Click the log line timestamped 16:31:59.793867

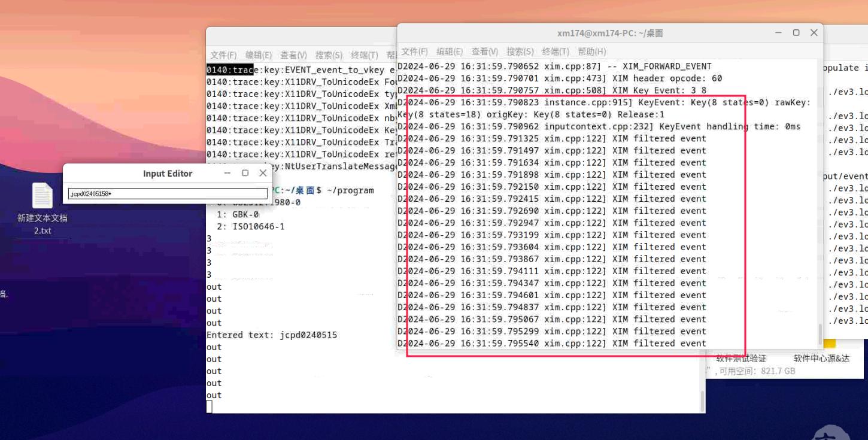(552, 259)
